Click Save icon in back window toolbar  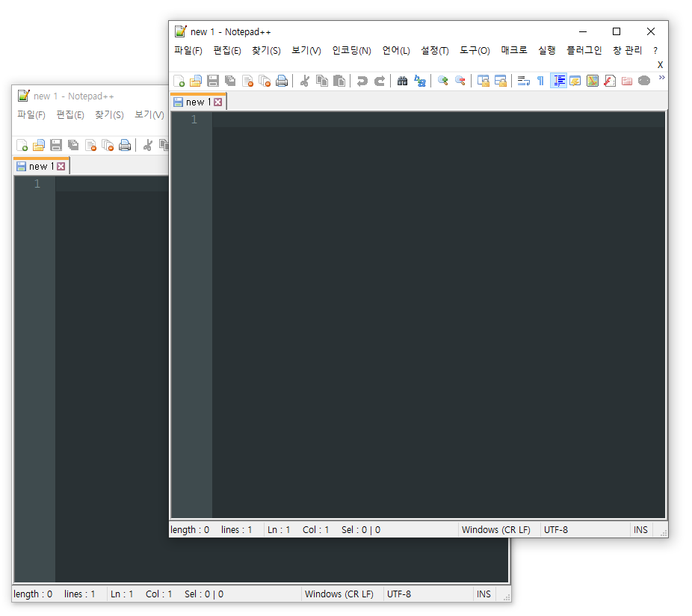pyautogui.click(x=56, y=145)
